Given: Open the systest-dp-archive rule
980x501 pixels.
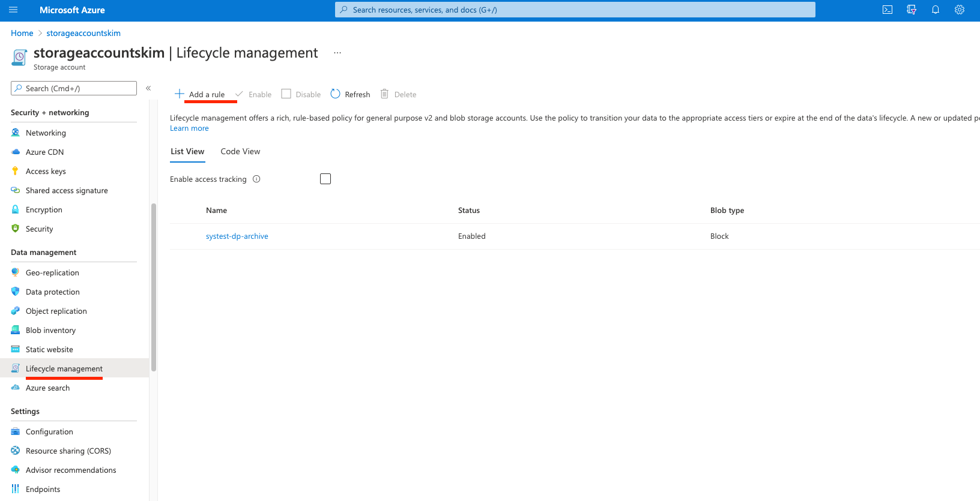Looking at the screenshot, I should point(237,236).
